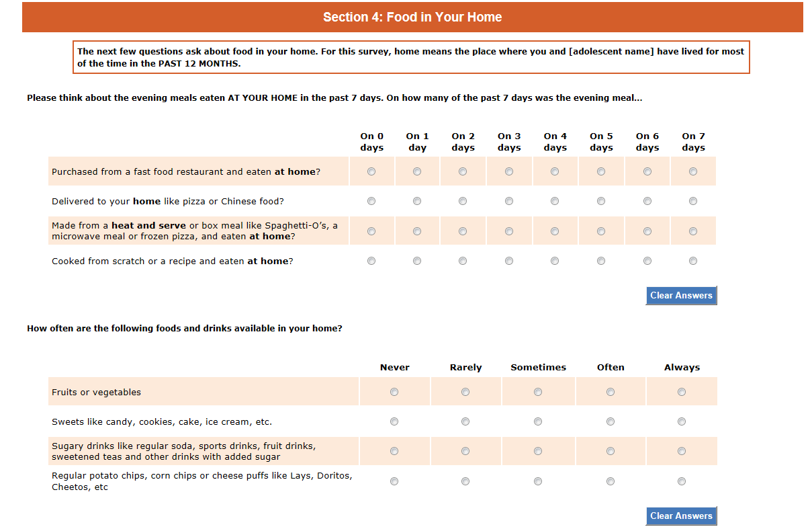
Task: Select 'Sometimes' for fruits or vegetables
Action: point(538,392)
